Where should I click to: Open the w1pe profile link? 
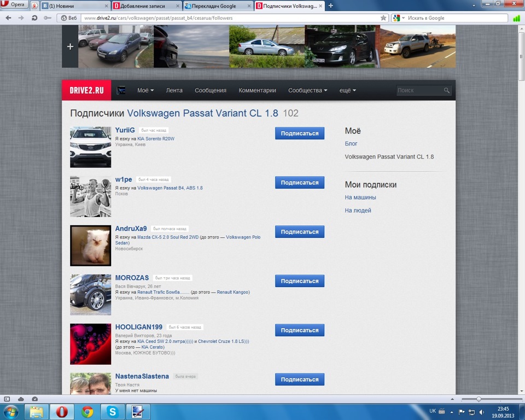[x=124, y=179]
